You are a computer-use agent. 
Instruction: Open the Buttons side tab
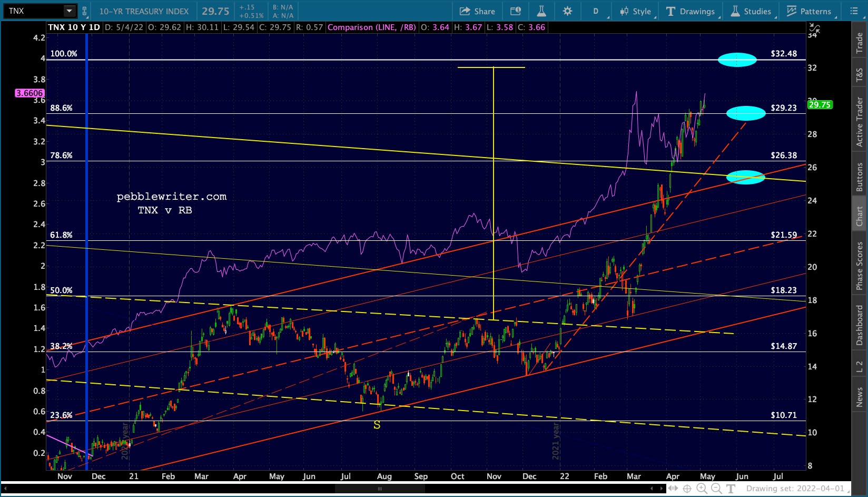(x=860, y=177)
